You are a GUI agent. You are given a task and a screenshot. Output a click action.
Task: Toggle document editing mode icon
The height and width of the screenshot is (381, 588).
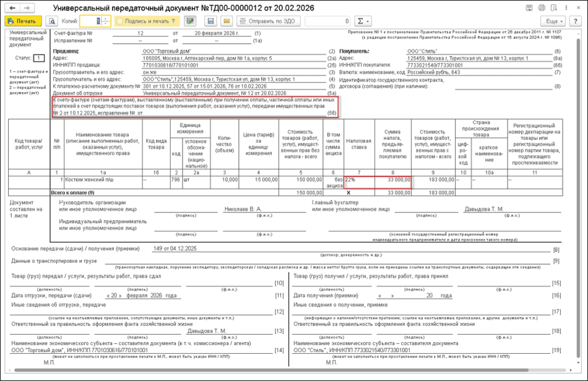click(191, 21)
